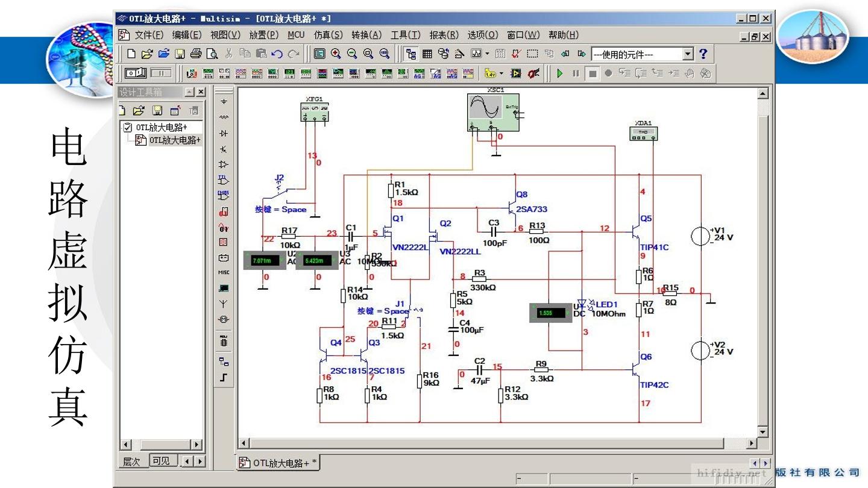
Task: Select the MISC component group icon
Action: pos(224,272)
